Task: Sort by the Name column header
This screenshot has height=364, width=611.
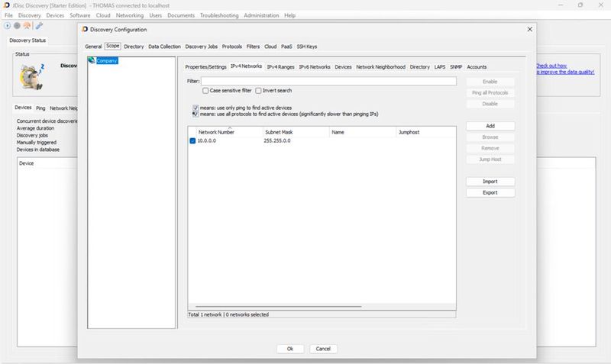Action: point(363,132)
